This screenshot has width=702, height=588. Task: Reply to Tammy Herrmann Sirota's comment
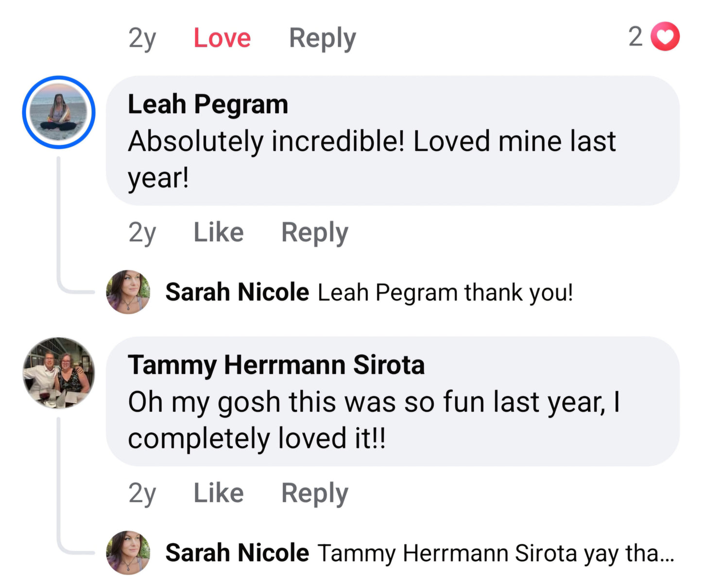(x=315, y=493)
